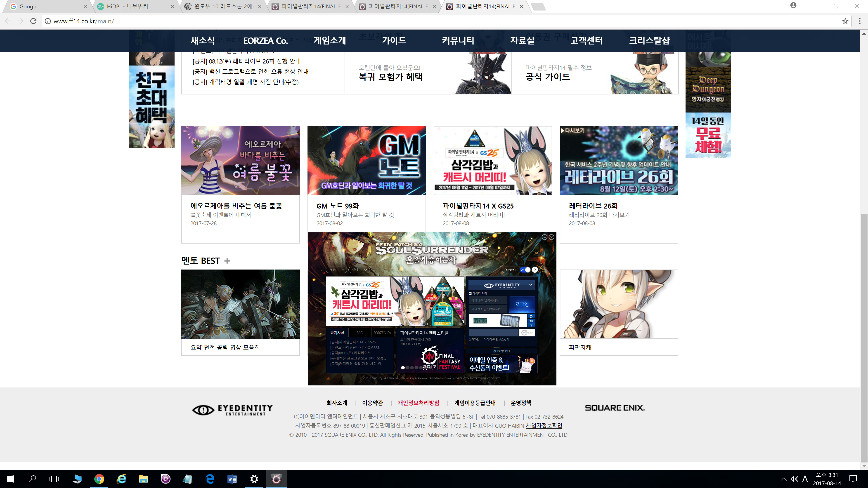Click the captcha audio speaker icon

pos(531,321)
